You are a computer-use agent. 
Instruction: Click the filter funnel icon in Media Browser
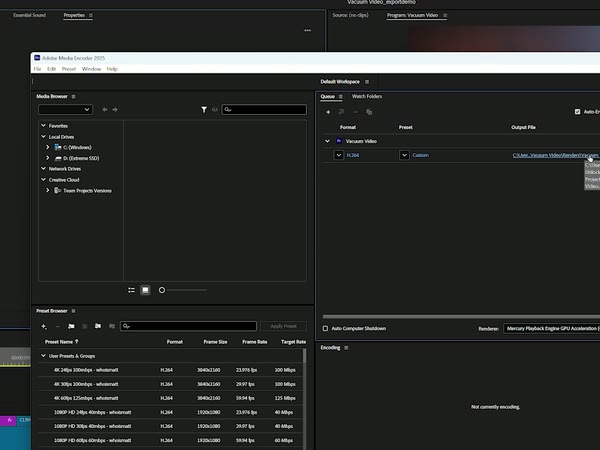[204, 110]
